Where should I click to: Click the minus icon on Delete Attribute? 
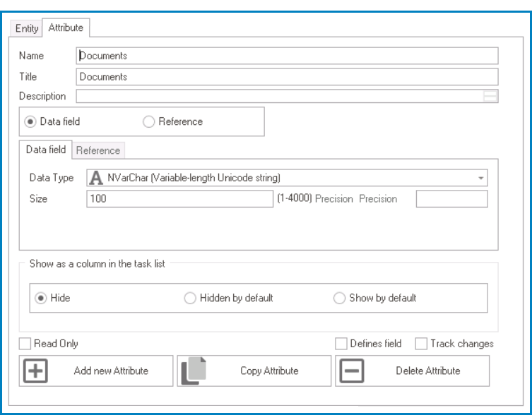(353, 371)
